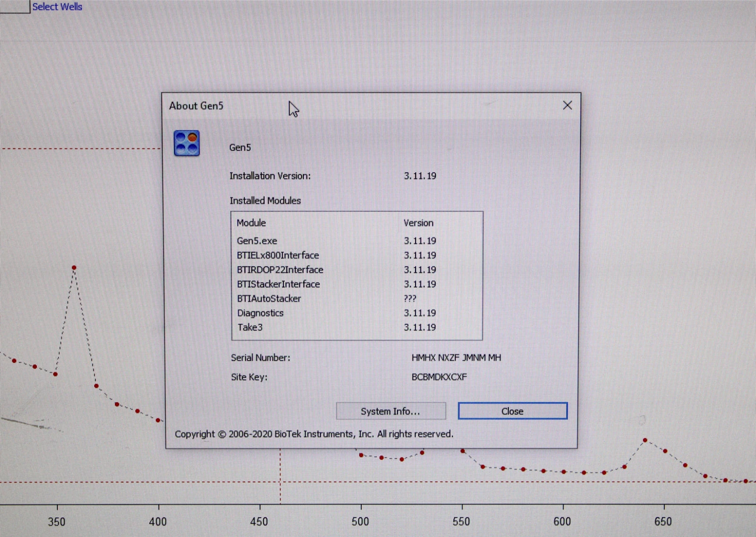The image size is (756, 537).
Task: Click the Serial Number value text
Action: click(456, 358)
